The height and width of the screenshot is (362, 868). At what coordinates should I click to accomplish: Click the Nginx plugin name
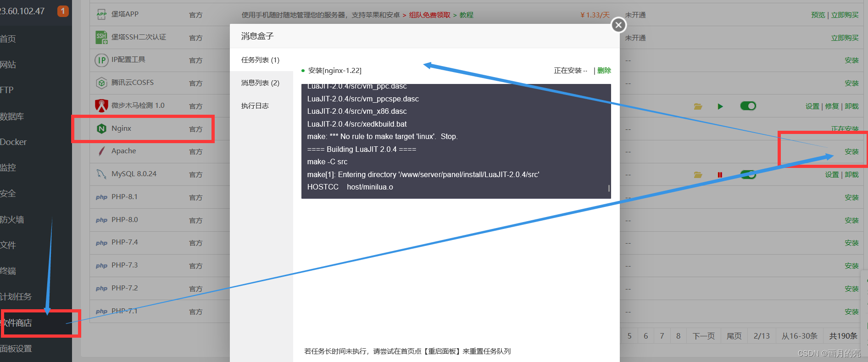[121, 128]
